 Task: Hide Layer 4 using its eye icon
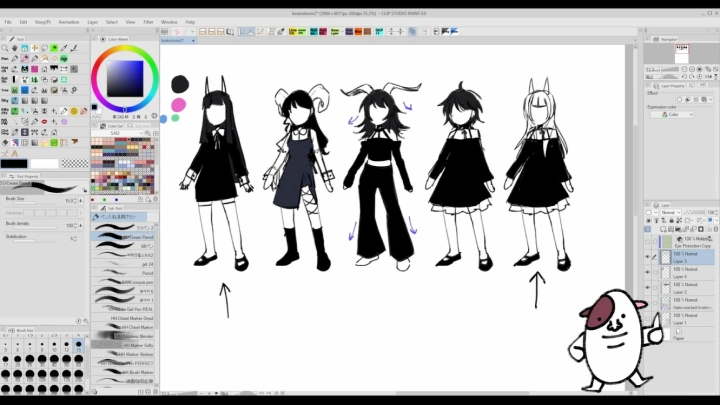647,273
